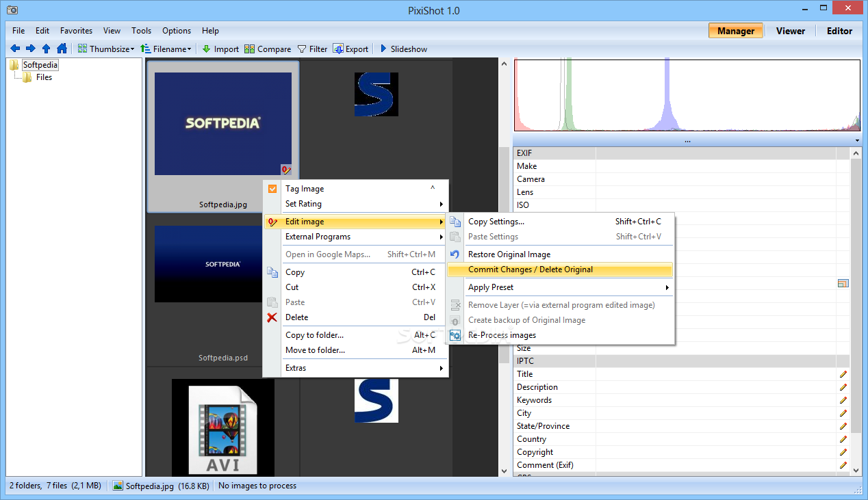Viewport: 868px width, 500px height.
Task: Open the Tools menu
Action: pos(141,31)
